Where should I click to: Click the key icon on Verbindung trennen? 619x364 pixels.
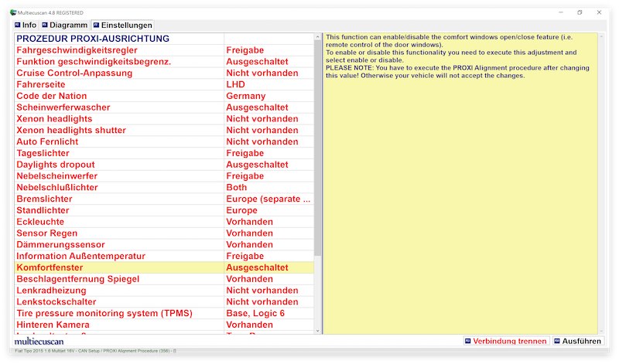click(x=467, y=341)
